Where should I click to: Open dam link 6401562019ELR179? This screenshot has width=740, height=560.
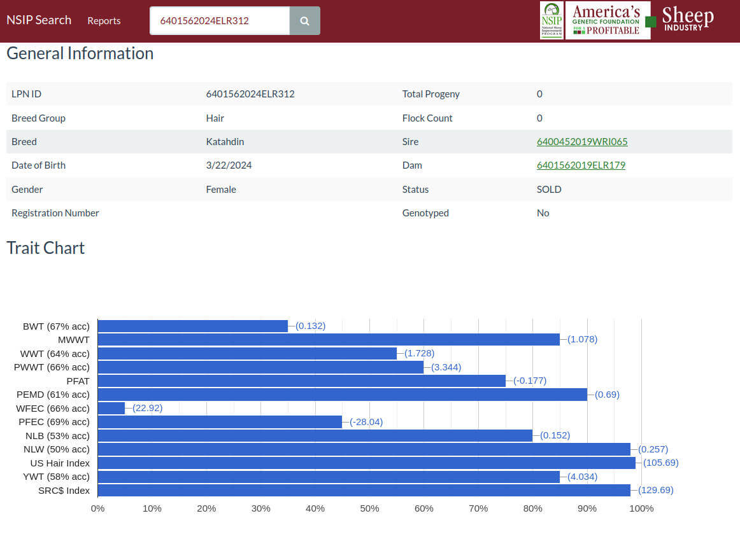(x=581, y=165)
